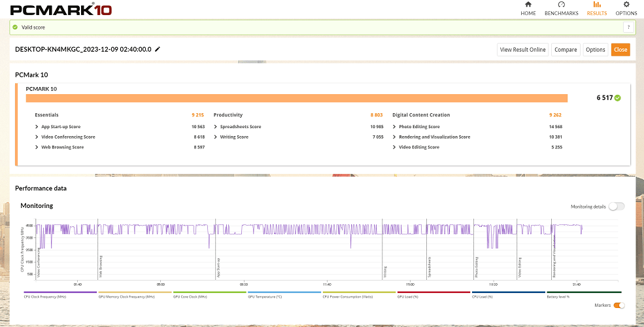Click the Valid score message
The image size is (644, 327).
33,27
